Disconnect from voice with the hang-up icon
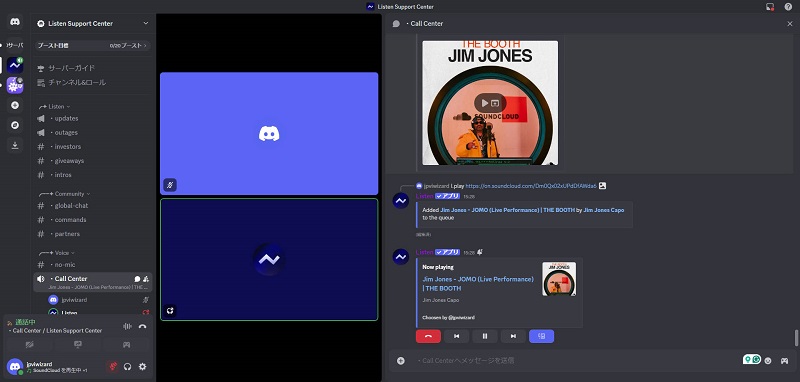This screenshot has width=800, height=382. pyautogui.click(x=142, y=326)
